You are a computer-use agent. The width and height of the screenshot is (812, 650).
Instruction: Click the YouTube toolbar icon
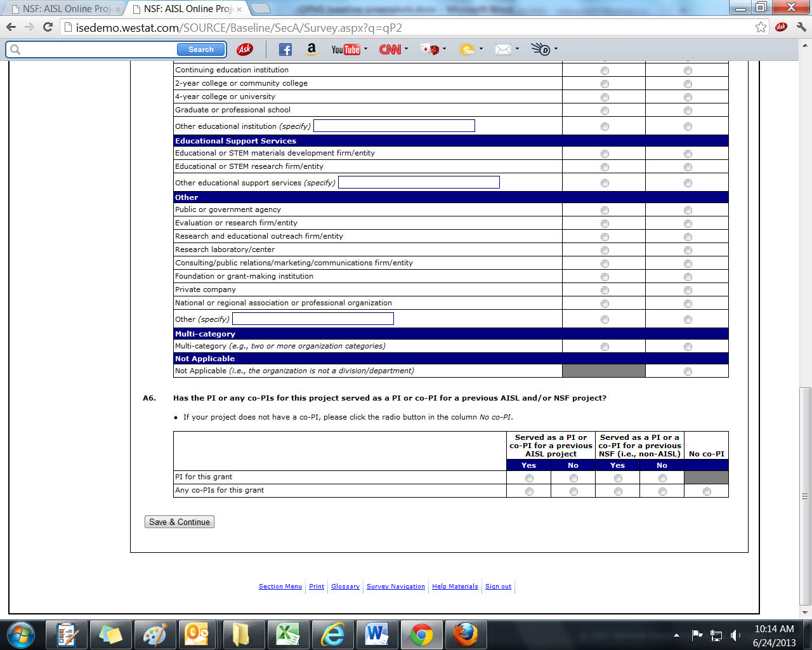[346, 50]
